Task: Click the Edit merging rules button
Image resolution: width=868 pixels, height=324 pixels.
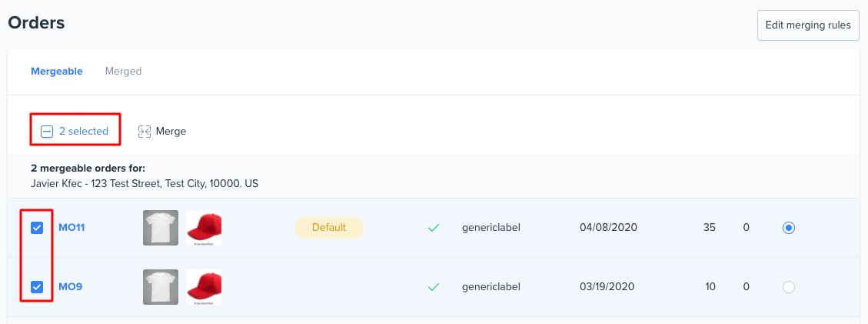Action: coord(808,25)
